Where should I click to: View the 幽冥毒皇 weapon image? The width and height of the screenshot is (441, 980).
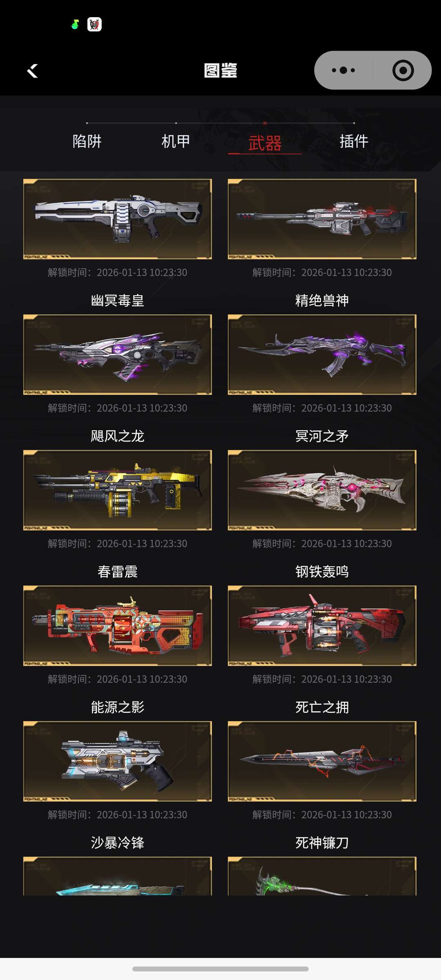(x=118, y=354)
